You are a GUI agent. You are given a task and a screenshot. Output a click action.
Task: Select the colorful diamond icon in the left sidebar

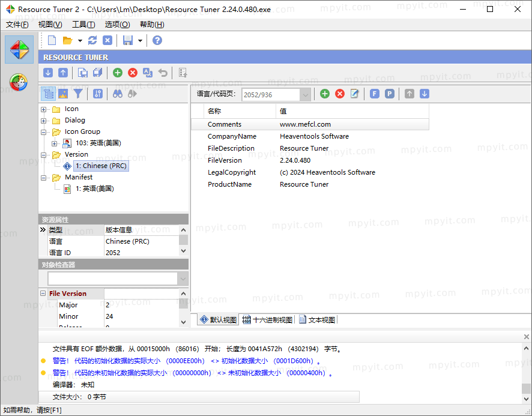click(19, 50)
